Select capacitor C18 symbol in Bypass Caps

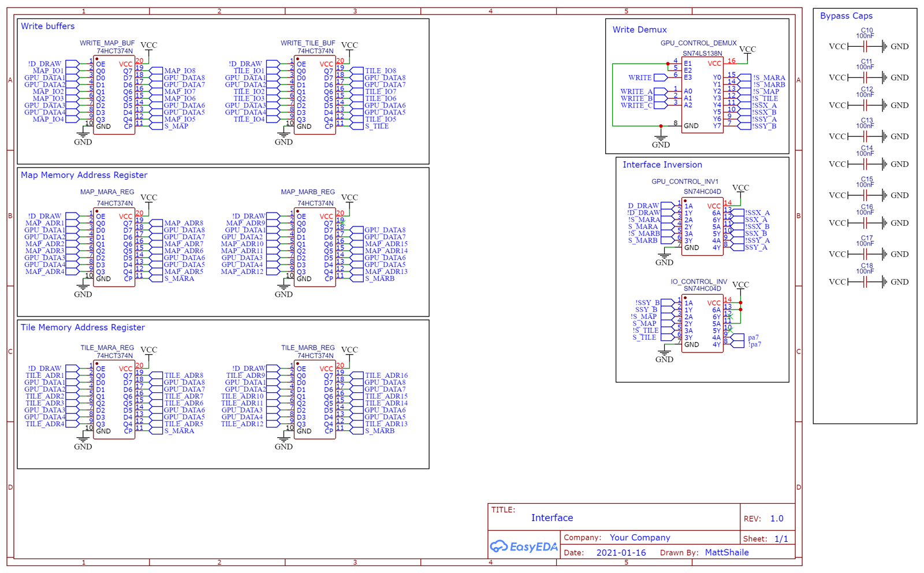[x=865, y=282]
